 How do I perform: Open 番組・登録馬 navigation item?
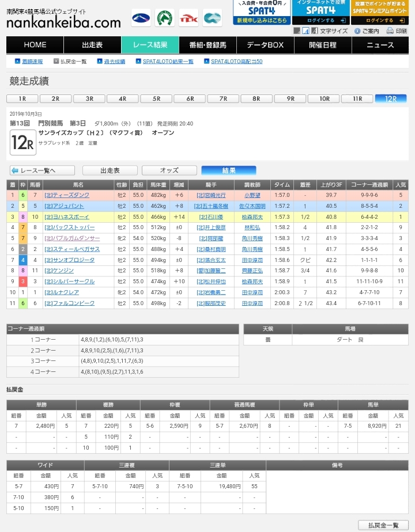click(208, 45)
